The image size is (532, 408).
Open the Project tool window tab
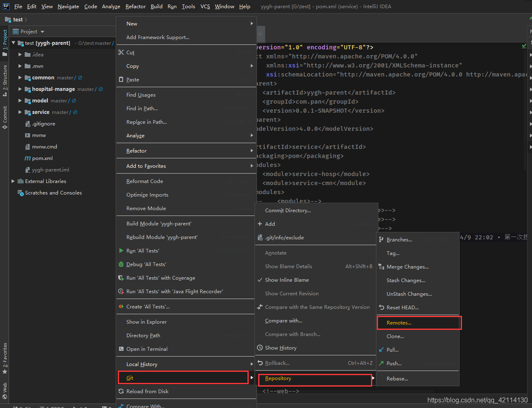pos(5,42)
